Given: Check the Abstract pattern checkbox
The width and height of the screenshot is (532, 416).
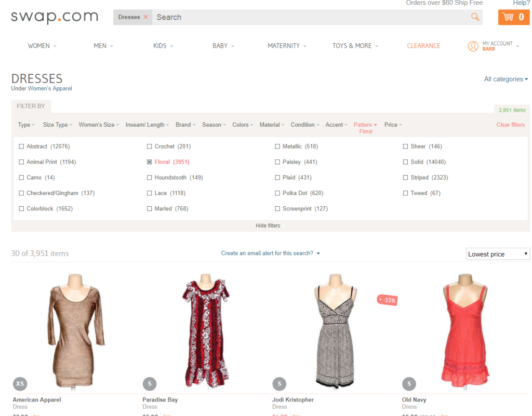Looking at the screenshot, I should point(21,146).
